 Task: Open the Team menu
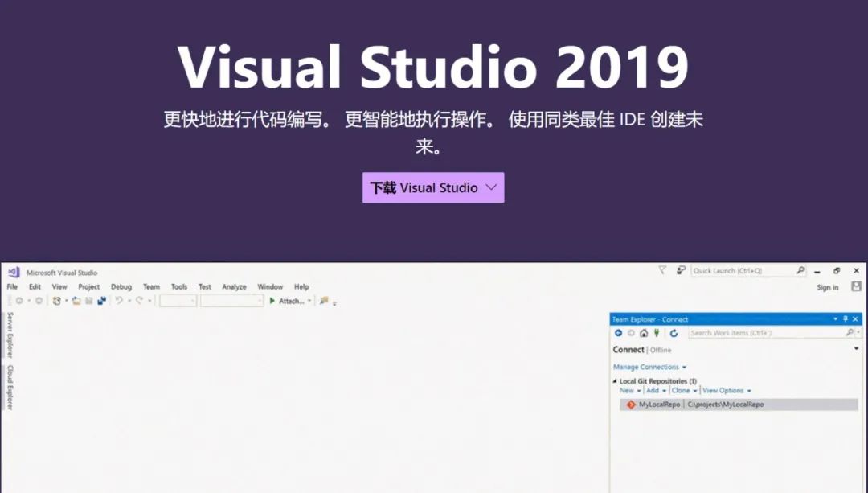(x=151, y=286)
